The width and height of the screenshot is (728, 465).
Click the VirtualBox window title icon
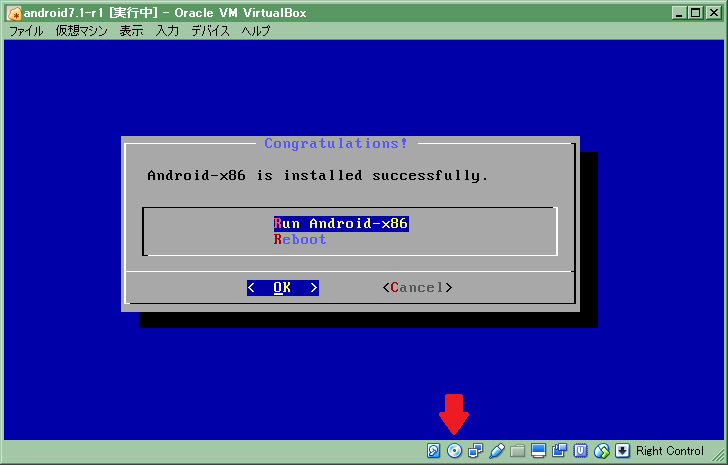click(14, 13)
